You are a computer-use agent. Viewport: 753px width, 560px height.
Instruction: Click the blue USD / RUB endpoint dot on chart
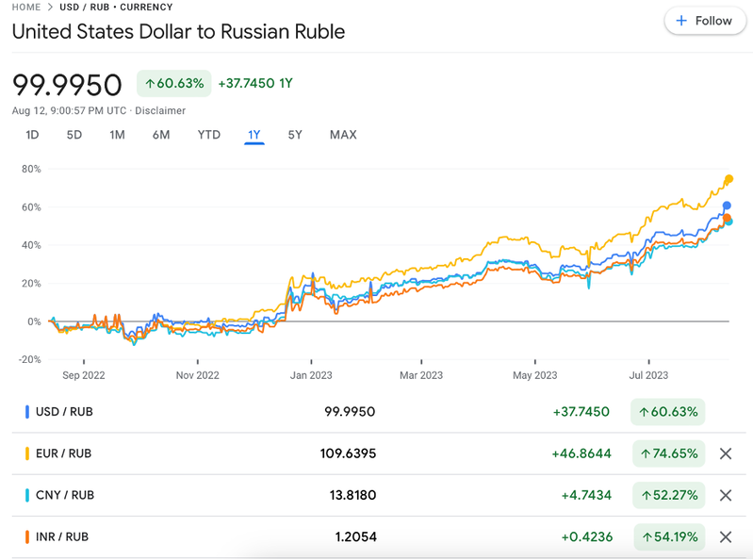click(727, 206)
